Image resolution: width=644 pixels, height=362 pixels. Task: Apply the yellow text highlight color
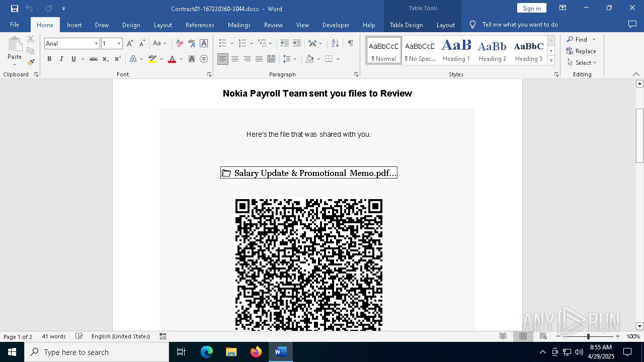coord(152,59)
